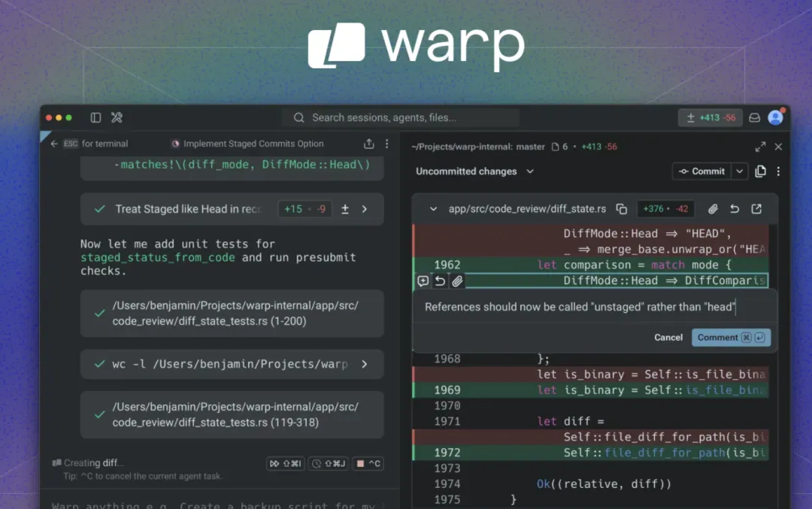Close the code review panel

778,147
